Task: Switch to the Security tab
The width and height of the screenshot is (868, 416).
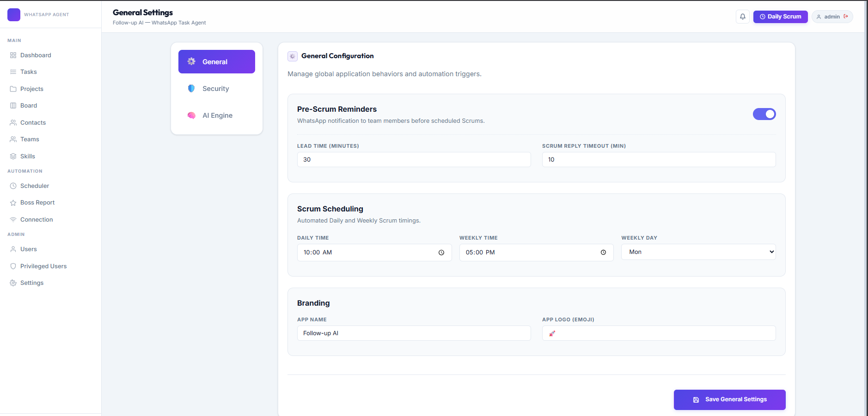Action: click(215, 88)
